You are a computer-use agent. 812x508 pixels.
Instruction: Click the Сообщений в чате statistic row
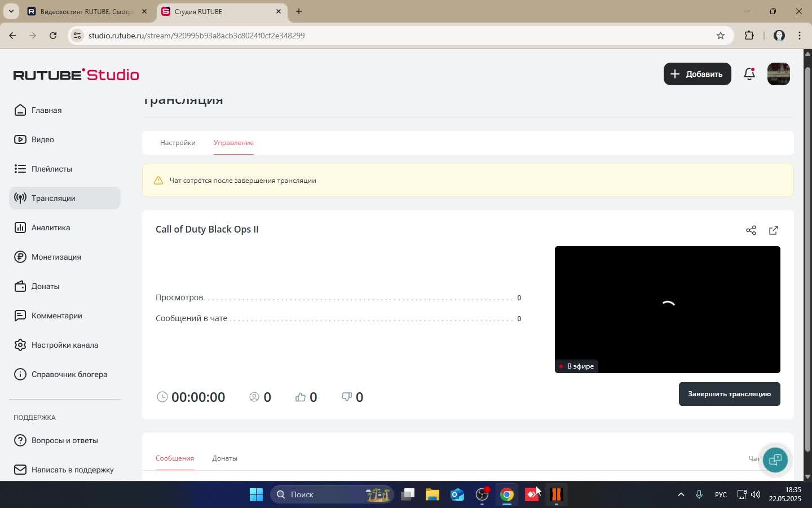338,318
